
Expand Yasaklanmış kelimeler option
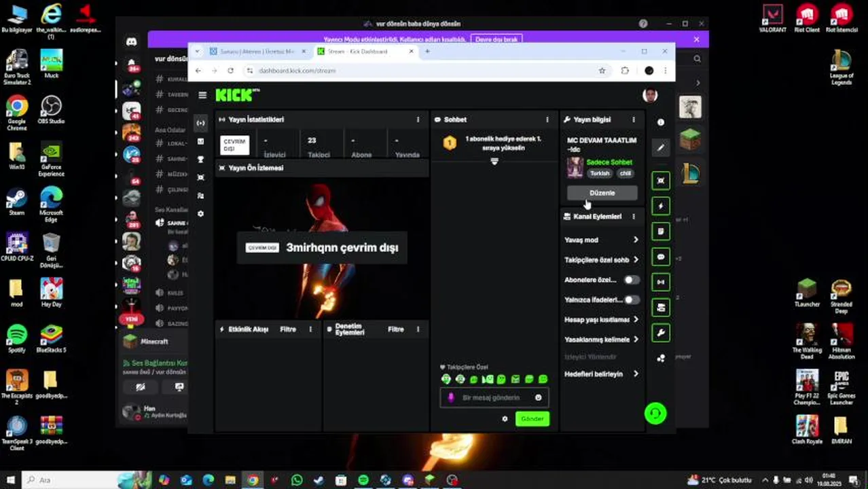tap(601, 340)
